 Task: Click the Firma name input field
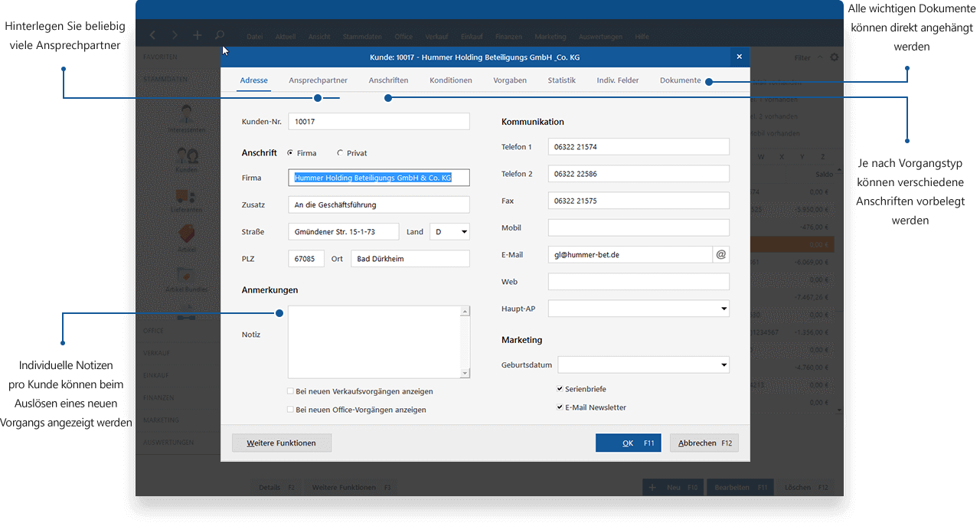point(379,178)
